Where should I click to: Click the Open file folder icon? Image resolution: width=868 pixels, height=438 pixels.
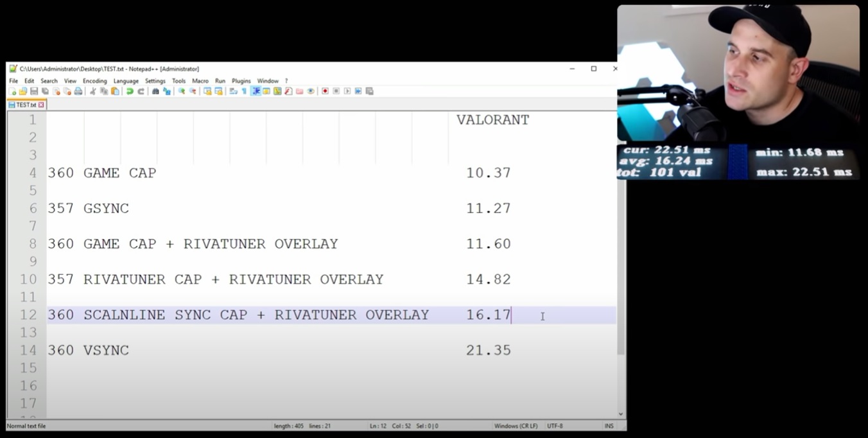click(22, 91)
